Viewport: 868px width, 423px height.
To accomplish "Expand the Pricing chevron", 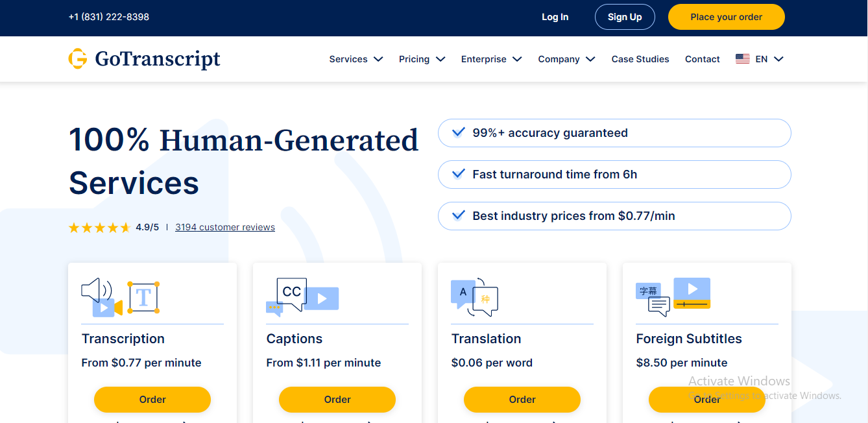I will tap(440, 59).
